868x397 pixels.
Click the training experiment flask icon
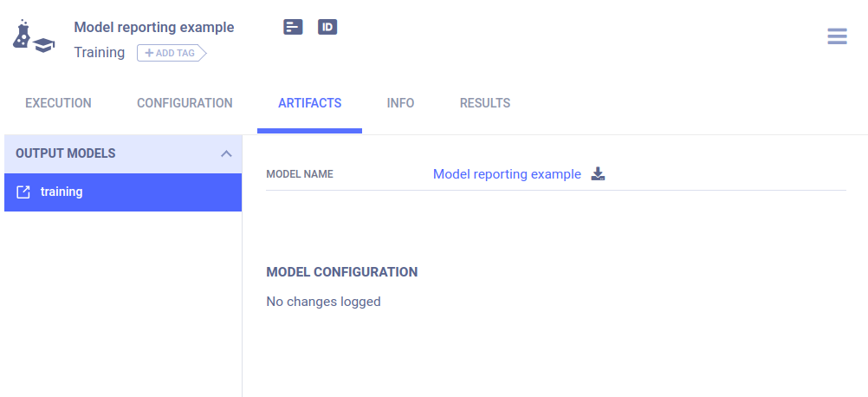pyautogui.click(x=33, y=37)
